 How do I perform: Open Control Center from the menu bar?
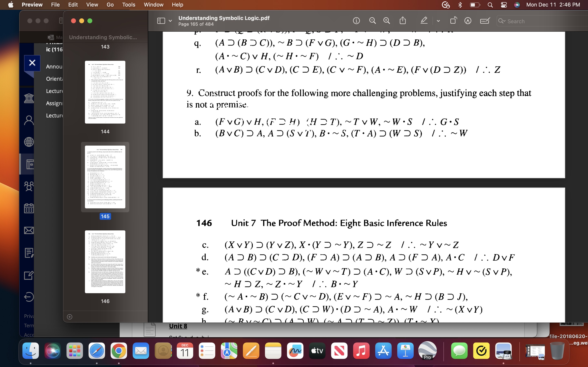point(504,5)
